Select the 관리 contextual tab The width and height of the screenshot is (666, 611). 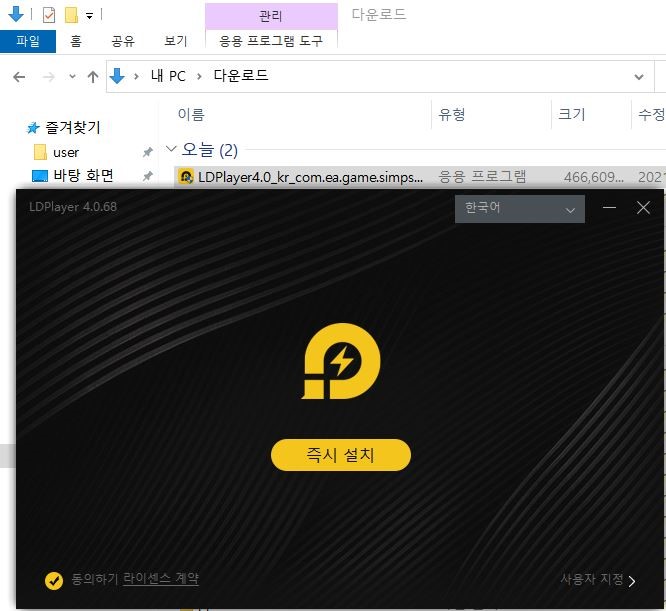pyautogui.click(x=271, y=16)
